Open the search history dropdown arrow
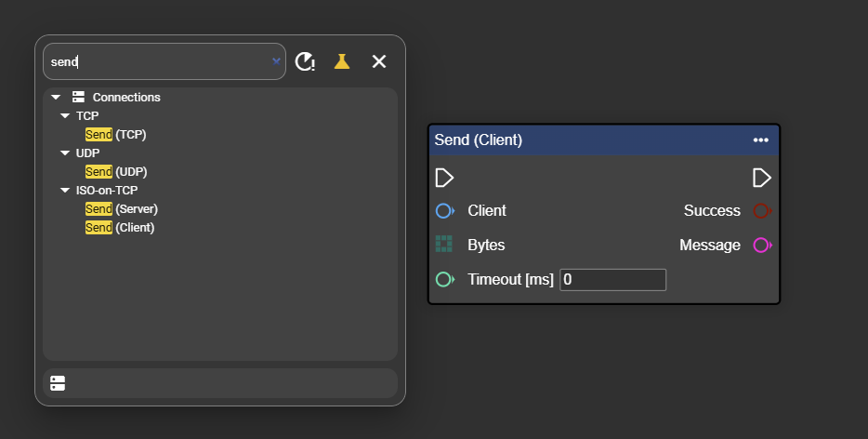Screen dimensions: 868x439 276,61
